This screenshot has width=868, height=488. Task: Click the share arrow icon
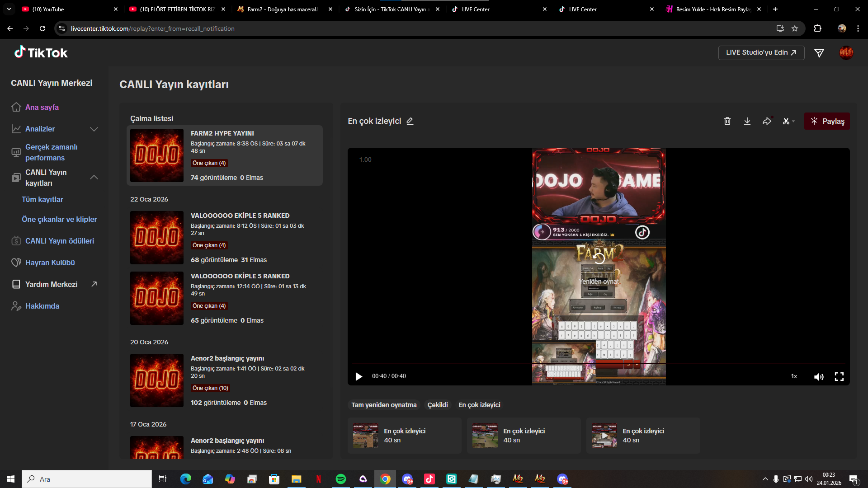pyautogui.click(x=767, y=121)
